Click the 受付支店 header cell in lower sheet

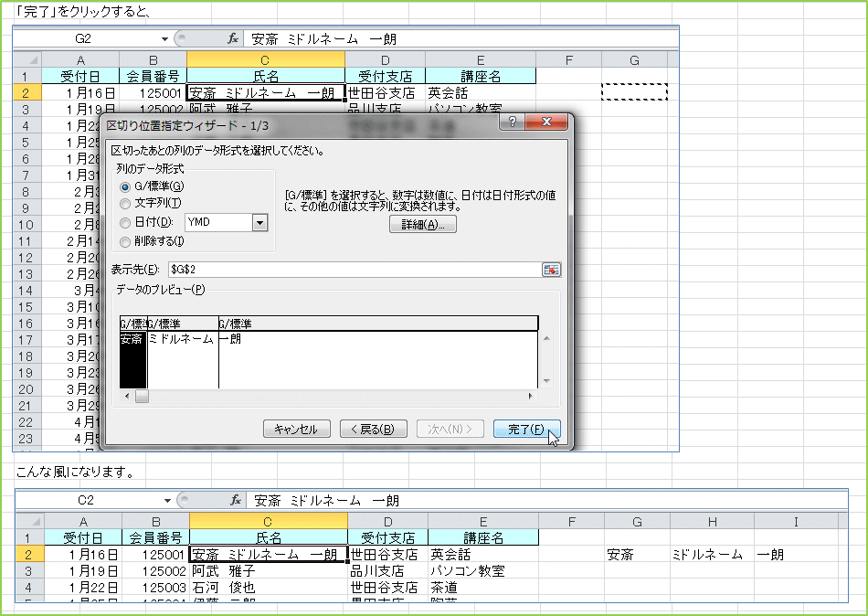coord(388,537)
